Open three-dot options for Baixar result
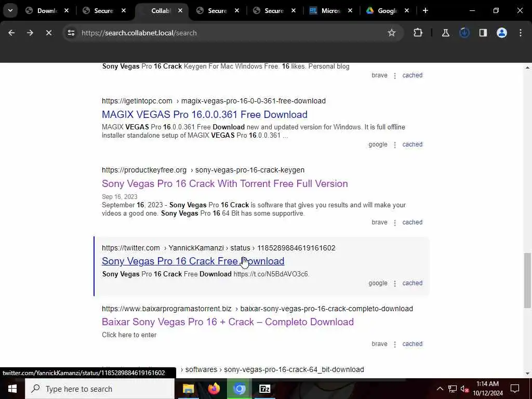The height and width of the screenshot is (399, 532). (x=395, y=344)
